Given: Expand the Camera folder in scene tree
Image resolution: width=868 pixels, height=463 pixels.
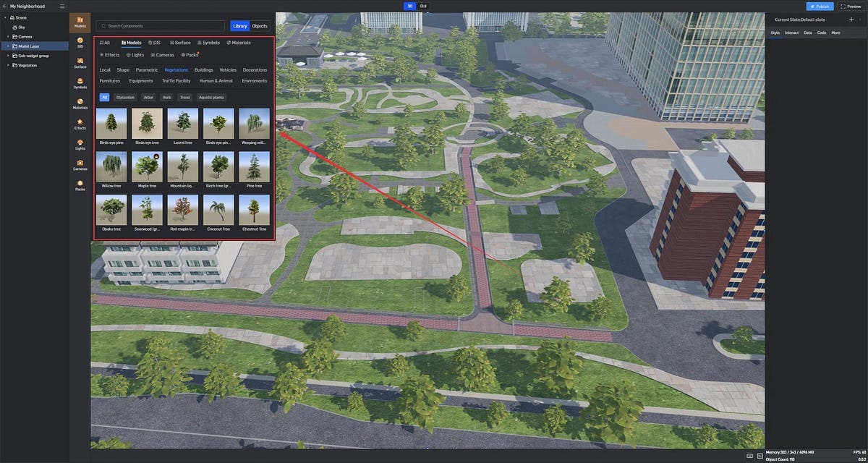Looking at the screenshot, I should (7, 36).
